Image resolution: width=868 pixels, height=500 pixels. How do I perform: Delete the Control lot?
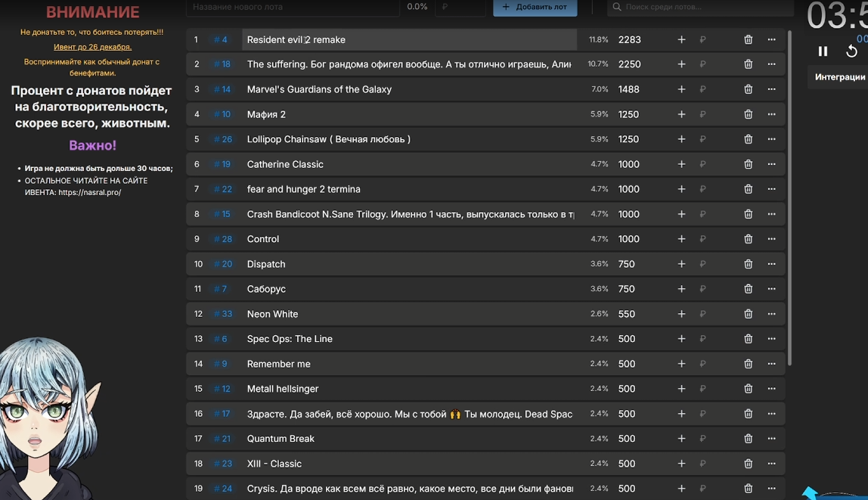coord(748,238)
